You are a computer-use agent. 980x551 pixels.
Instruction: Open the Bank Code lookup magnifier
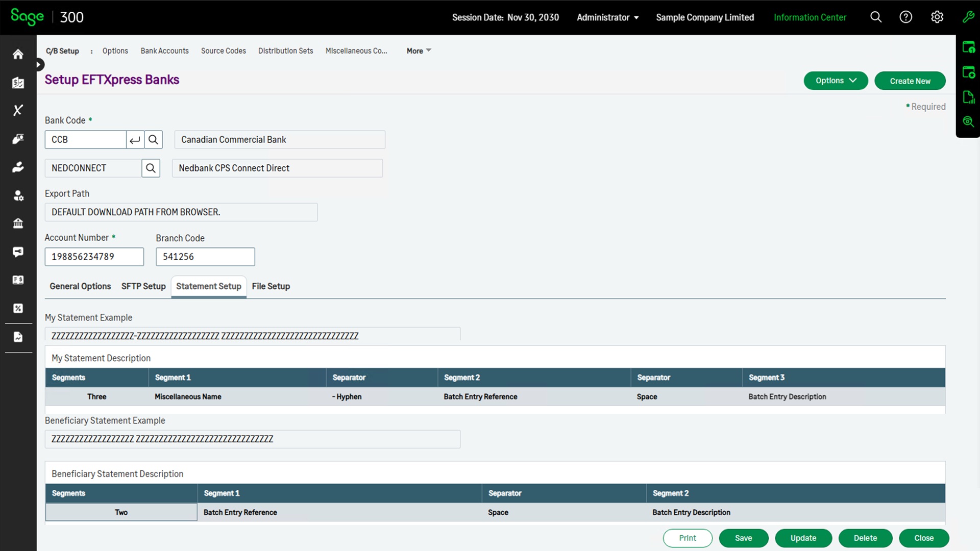pos(153,139)
